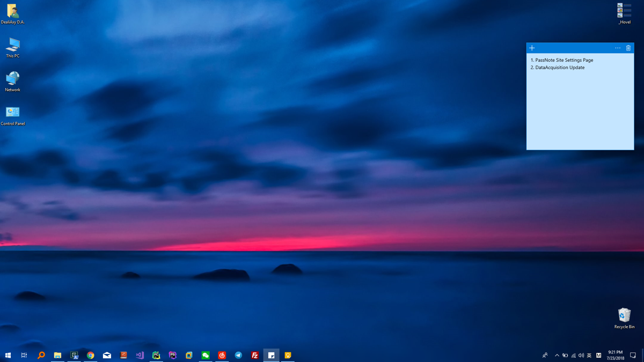Open the Action Center notifications
Image resolution: width=644 pixels, height=362 pixels.
(x=633, y=355)
